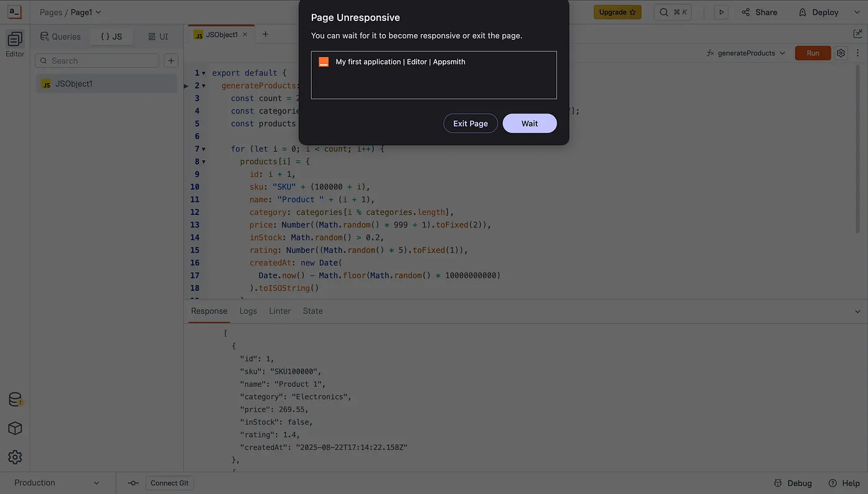This screenshot has width=868, height=494.
Task: Open the generateProducts function dropdown
Action: pyautogui.click(x=782, y=53)
